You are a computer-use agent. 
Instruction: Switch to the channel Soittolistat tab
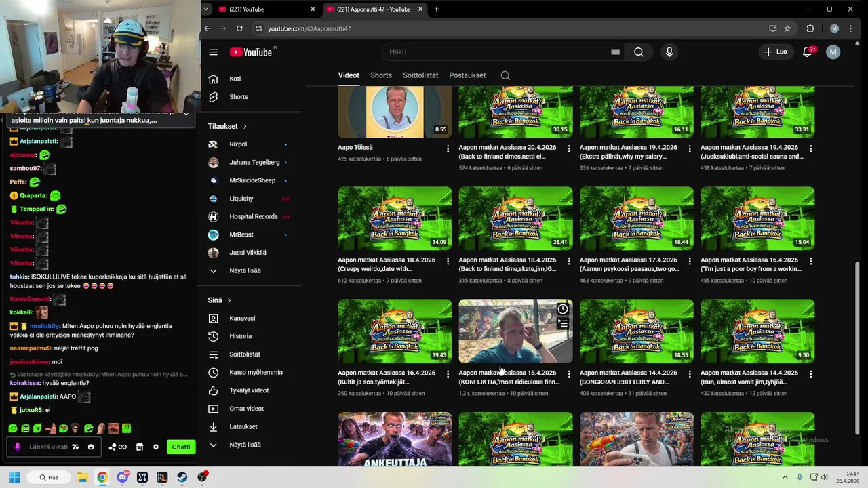coord(420,75)
